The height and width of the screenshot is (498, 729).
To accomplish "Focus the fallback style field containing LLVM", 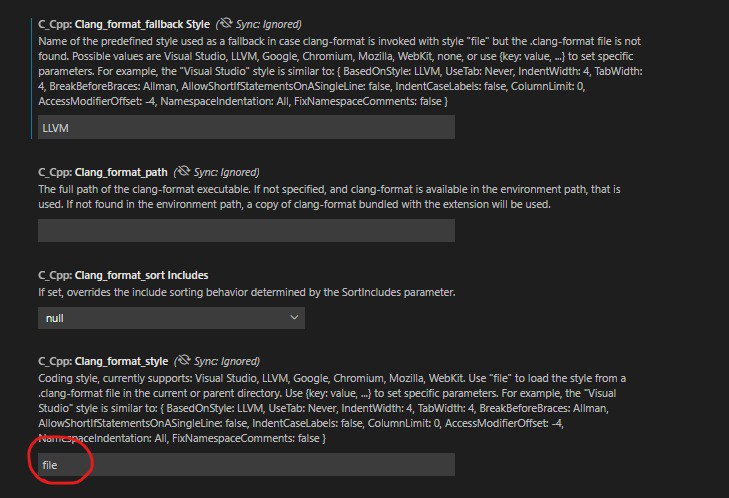I will click(x=246, y=127).
